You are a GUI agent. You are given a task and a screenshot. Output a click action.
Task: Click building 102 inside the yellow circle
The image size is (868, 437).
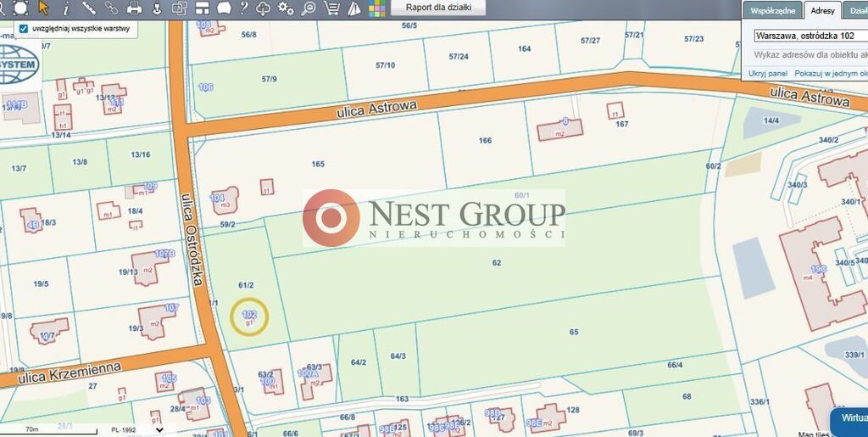249,317
